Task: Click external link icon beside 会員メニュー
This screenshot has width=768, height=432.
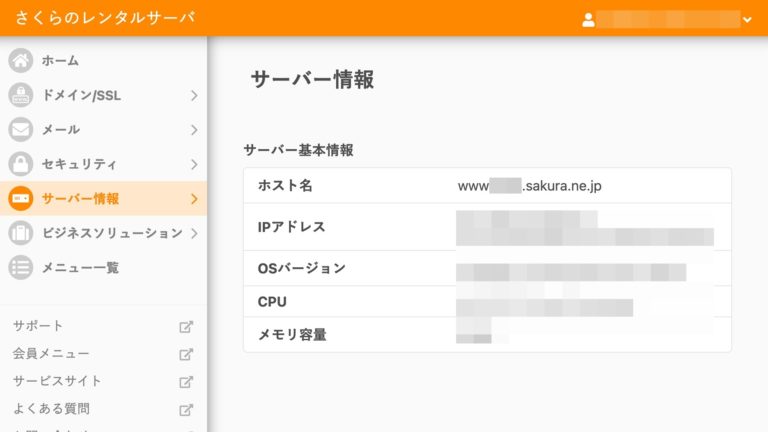Action: (185, 354)
